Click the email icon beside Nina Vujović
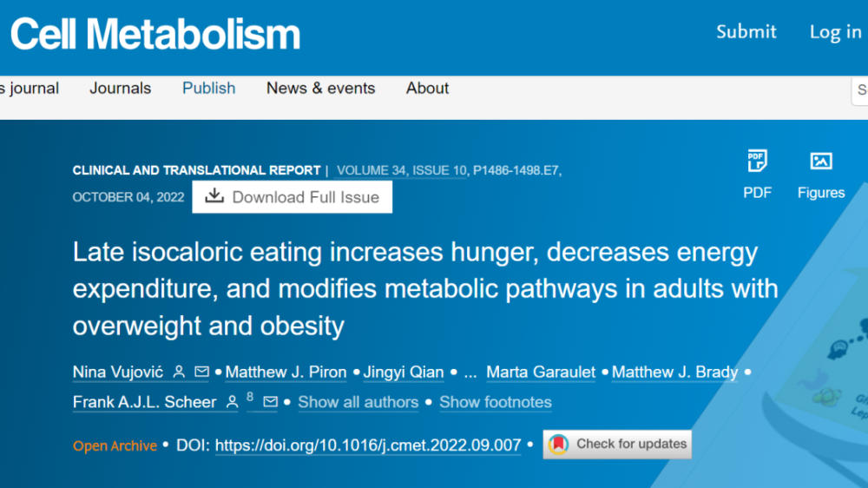The height and width of the screenshot is (488, 868). pyautogui.click(x=201, y=372)
